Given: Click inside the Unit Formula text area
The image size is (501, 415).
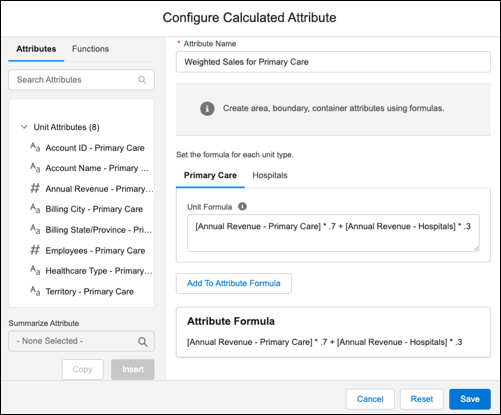Looking at the screenshot, I should point(333,233).
